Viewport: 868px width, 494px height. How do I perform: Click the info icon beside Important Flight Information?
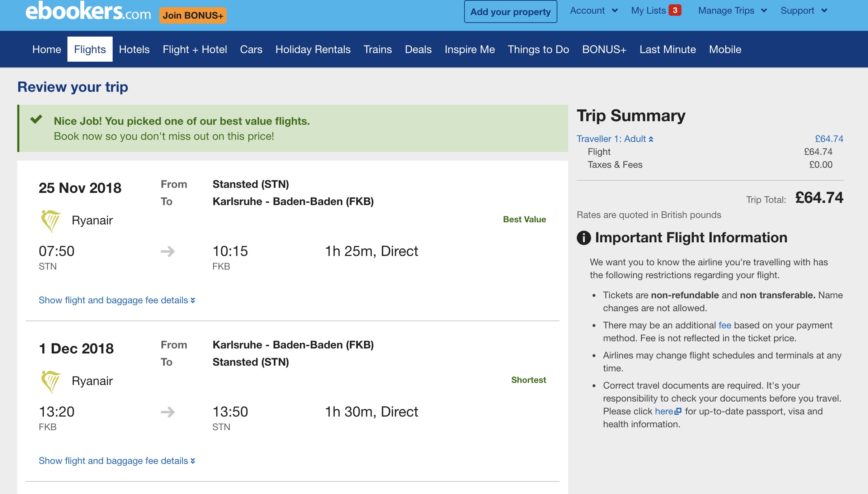[584, 237]
